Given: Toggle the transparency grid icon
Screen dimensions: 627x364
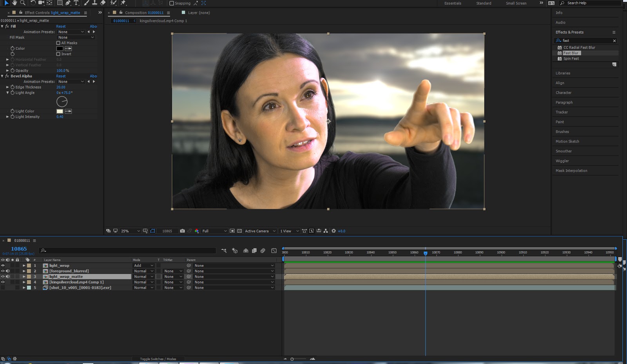Looking at the screenshot, I should (239, 231).
